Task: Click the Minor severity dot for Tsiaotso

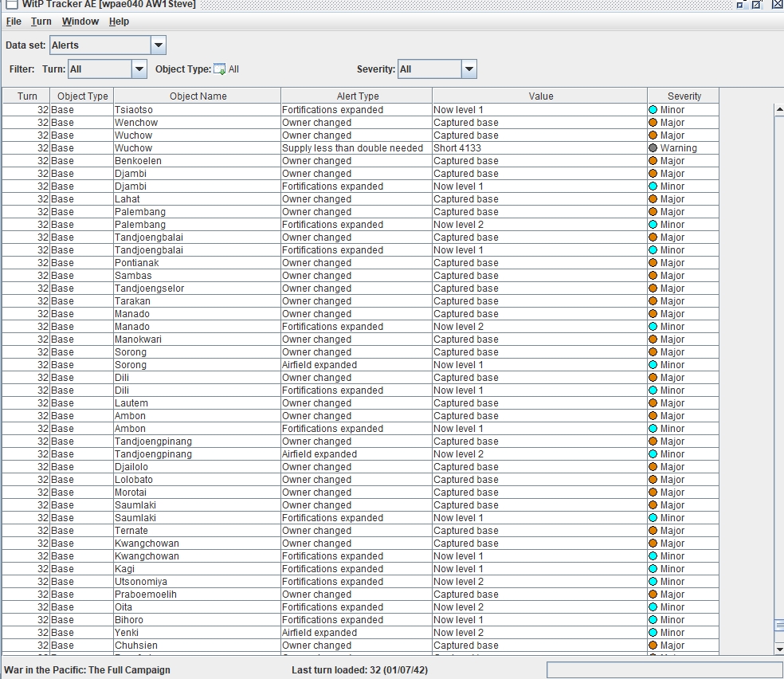Action: pos(653,110)
